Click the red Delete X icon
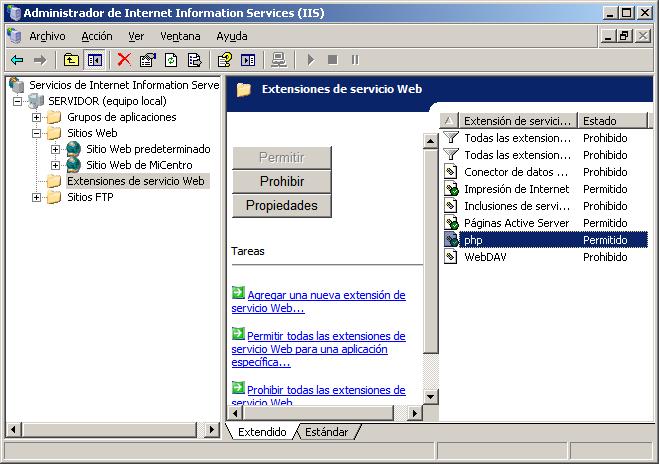659x464 pixels. pyautogui.click(x=124, y=60)
